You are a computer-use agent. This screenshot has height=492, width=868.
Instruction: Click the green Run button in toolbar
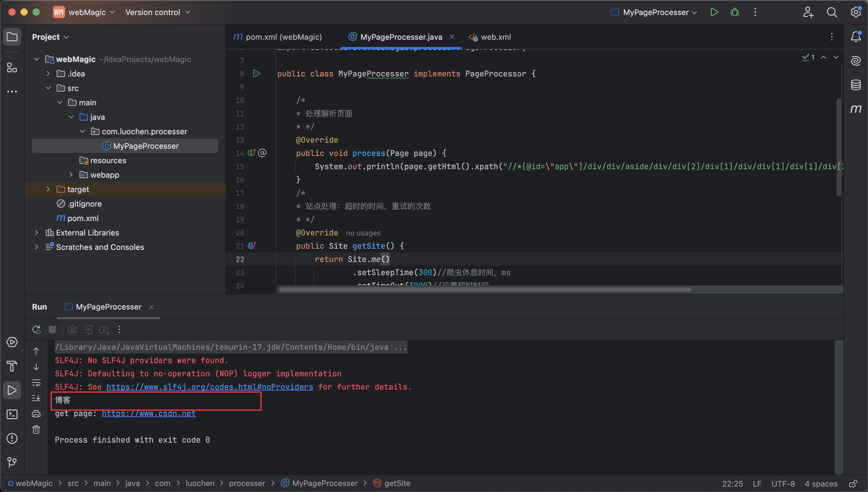point(714,13)
